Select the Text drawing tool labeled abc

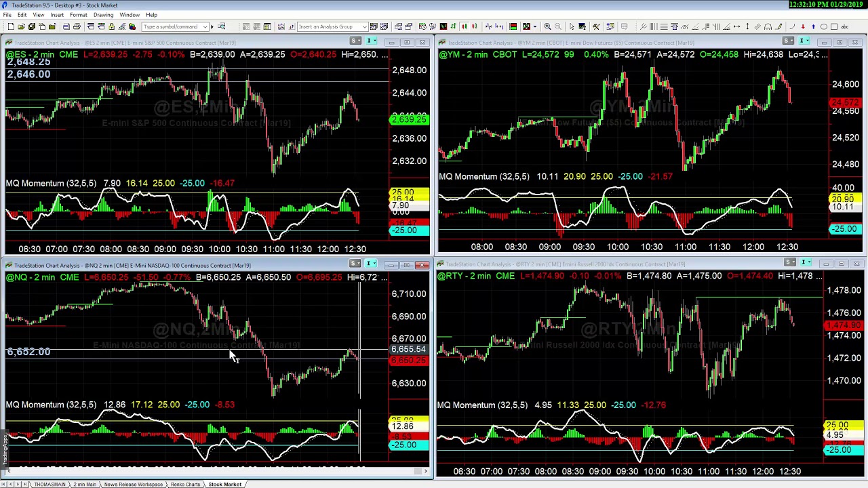(x=845, y=26)
